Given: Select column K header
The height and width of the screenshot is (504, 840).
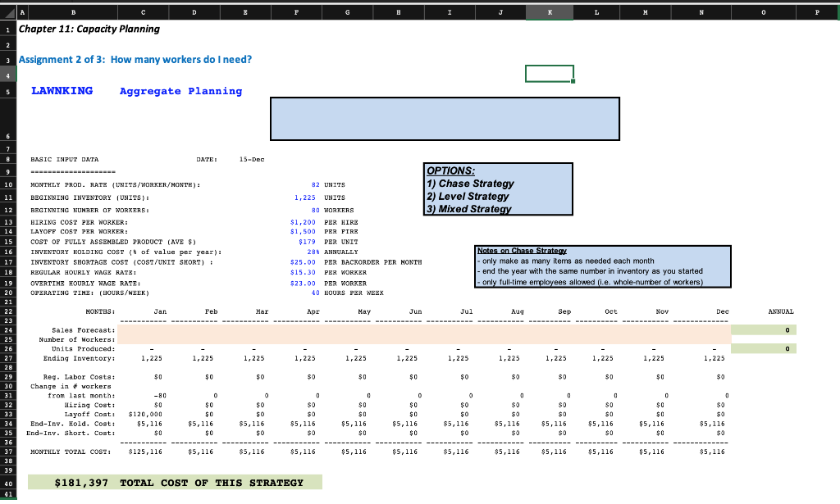Looking at the screenshot, I should point(550,12).
